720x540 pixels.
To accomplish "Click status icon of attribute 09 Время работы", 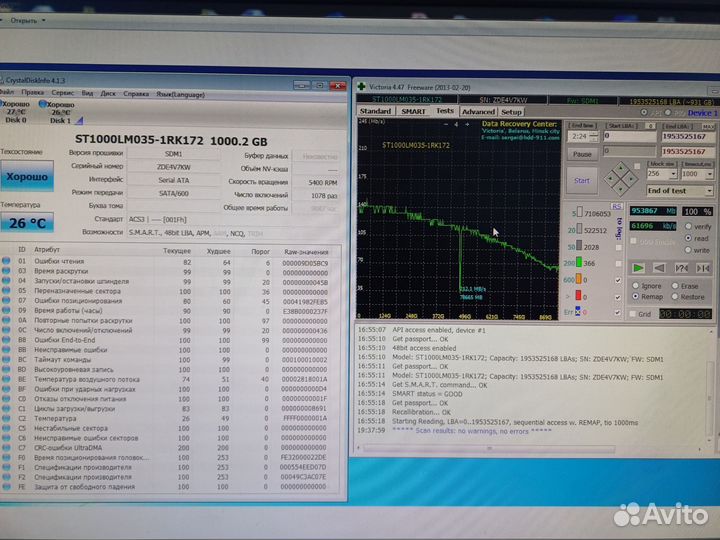I will point(6,310).
